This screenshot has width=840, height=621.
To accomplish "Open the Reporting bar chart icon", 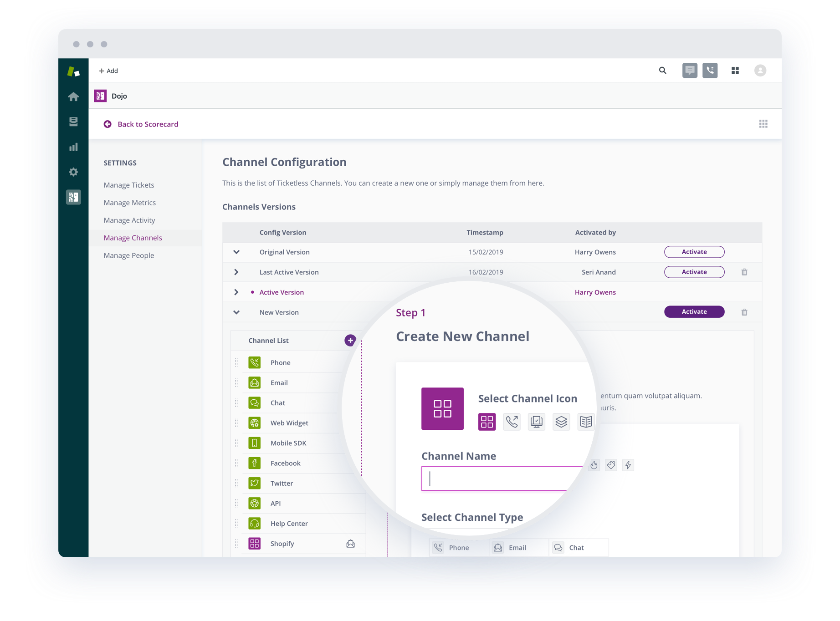I will click(x=73, y=147).
